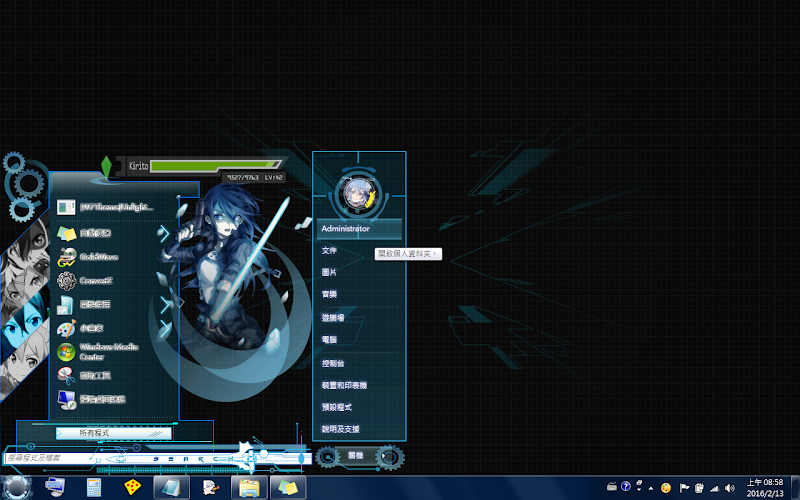Image resolution: width=800 pixels, height=500 pixels.
Task: Click the device tray icon beside the flag
Action: tap(699, 488)
